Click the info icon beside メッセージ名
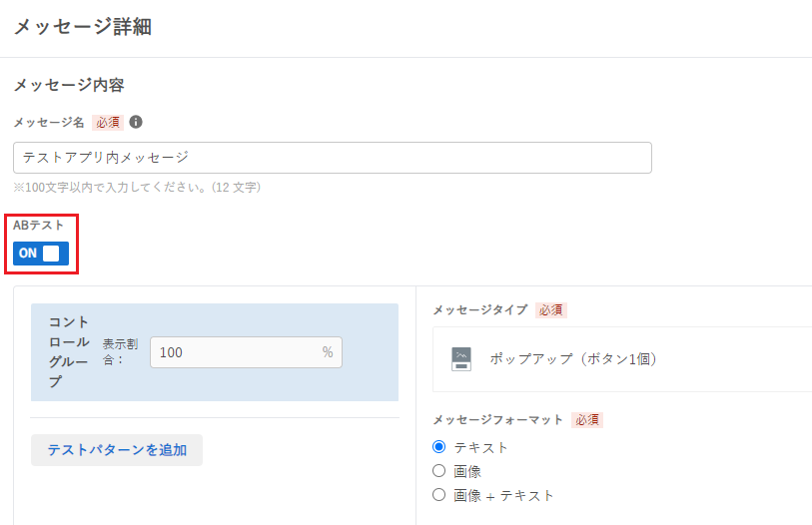The image size is (812, 525). click(x=136, y=122)
